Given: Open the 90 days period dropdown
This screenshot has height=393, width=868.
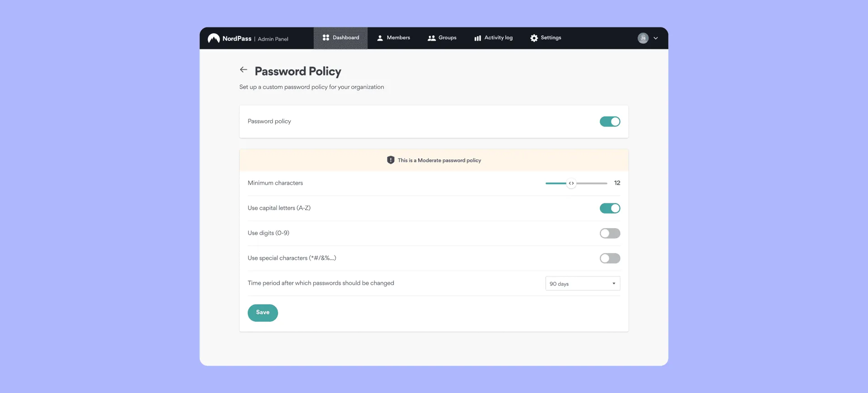Looking at the screenshot, I should pos(582,284).
